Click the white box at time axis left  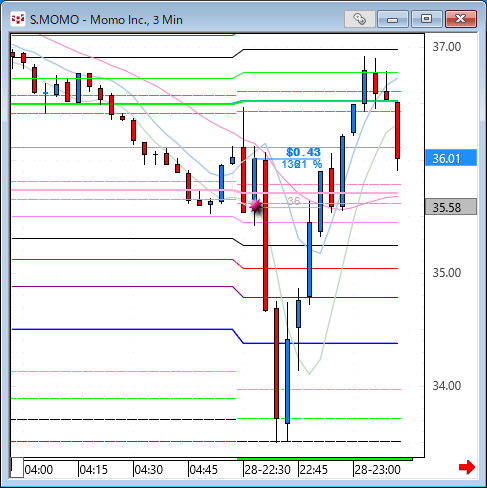click(x=17, y=468)
